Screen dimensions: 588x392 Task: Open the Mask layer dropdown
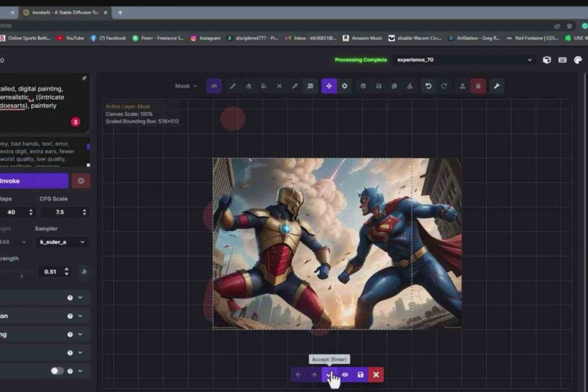pos(186,86)
